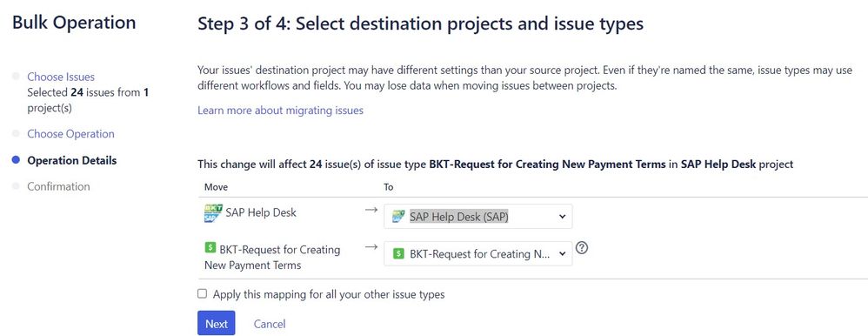Click the arrow icon next to BKT-Request issue type

(371, 246)
